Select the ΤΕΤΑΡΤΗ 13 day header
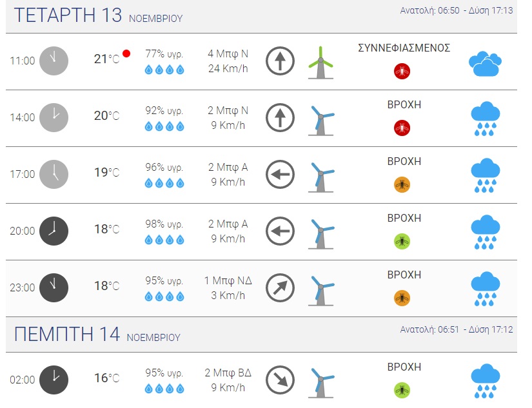This screenshot has height=408, width=532. [68, 16]
